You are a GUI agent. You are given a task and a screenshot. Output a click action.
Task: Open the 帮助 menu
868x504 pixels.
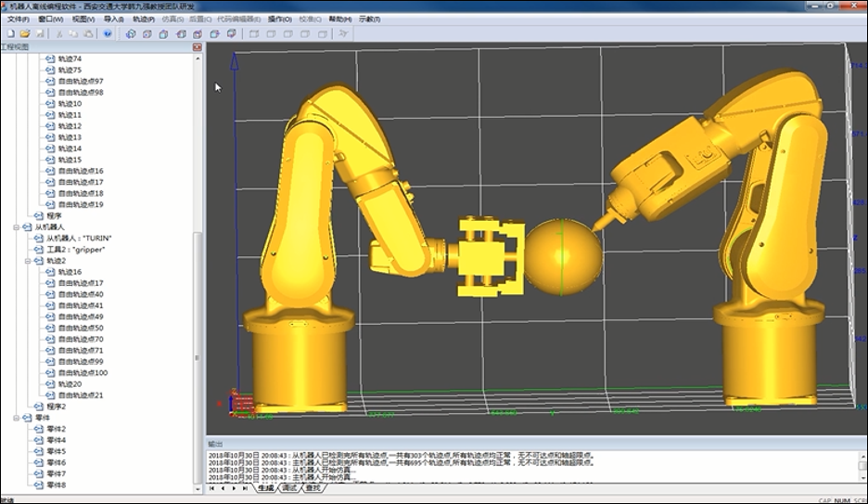(340, 19)
